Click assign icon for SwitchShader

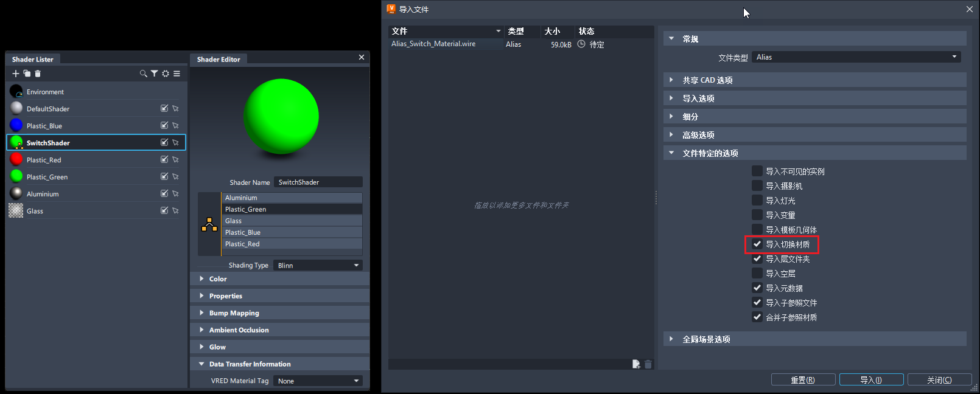(x=164, y=142)
